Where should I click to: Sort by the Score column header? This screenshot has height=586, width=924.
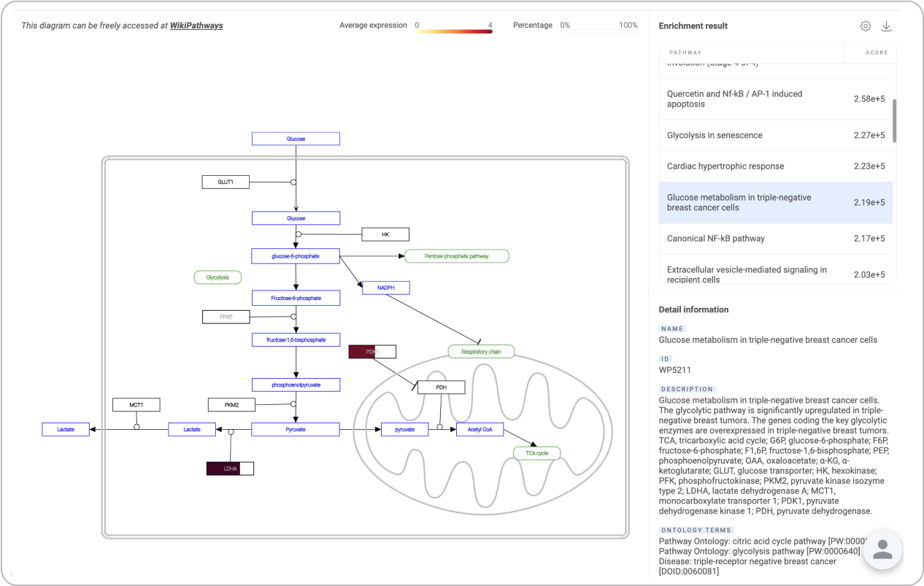pyautogui.click(x=877, y=53)
